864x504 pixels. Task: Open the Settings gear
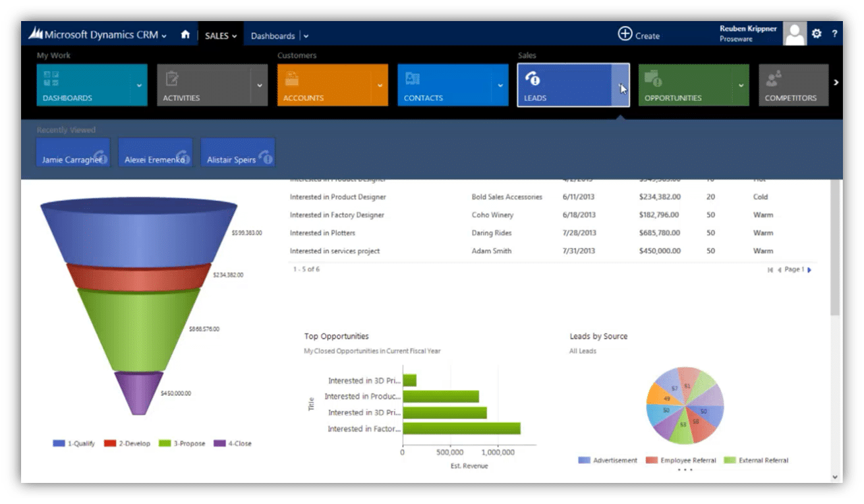coord(817,34)
